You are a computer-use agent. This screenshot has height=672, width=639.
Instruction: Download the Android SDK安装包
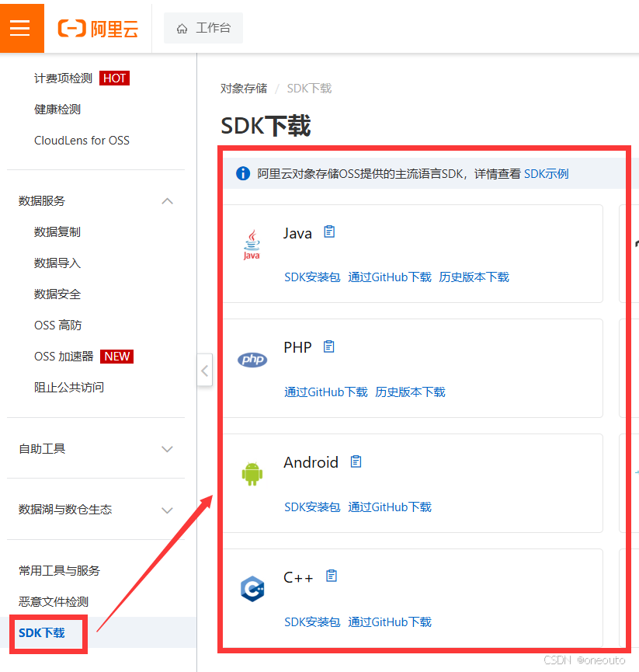[312, 507]
